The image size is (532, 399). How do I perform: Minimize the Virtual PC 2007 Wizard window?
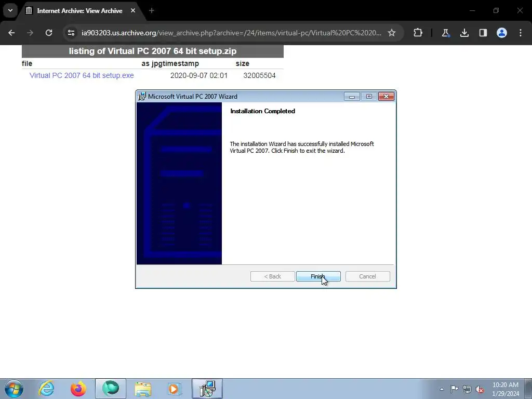[x=352, y=97]
